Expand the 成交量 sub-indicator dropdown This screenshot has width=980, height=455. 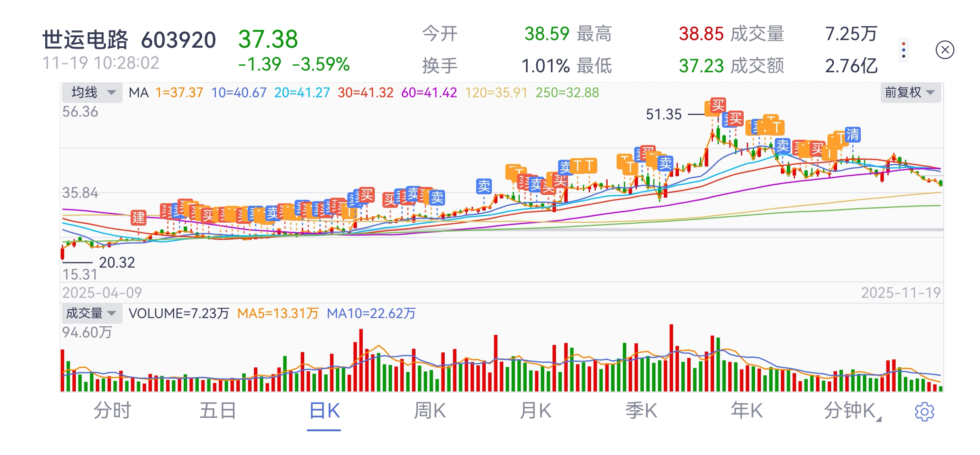pos(91,313)
